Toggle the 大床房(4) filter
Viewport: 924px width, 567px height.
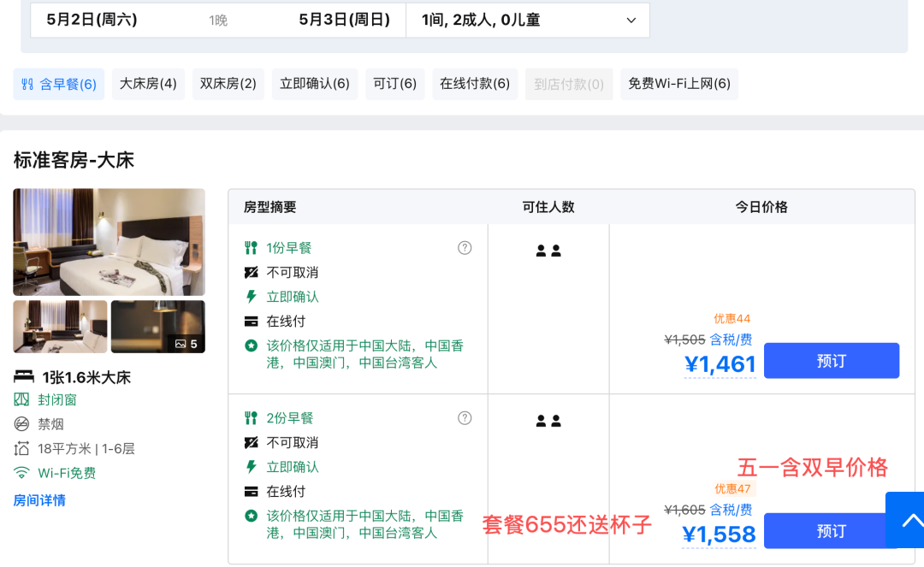[148, 84]
